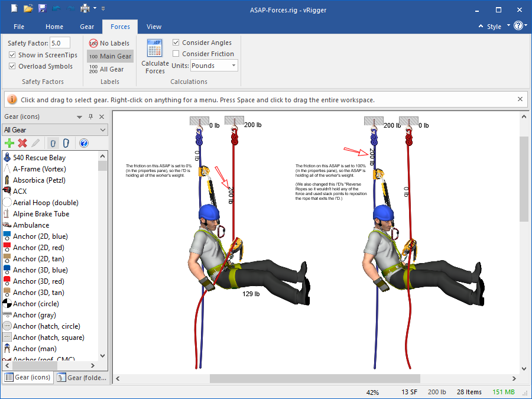Enable the Consider Friction checkbox

pos(176,54)
